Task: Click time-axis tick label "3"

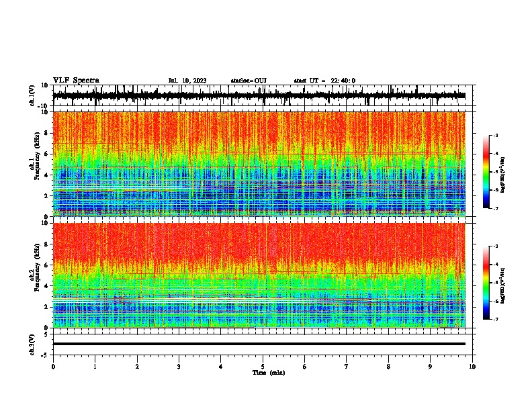Action: tap(179, 367)
